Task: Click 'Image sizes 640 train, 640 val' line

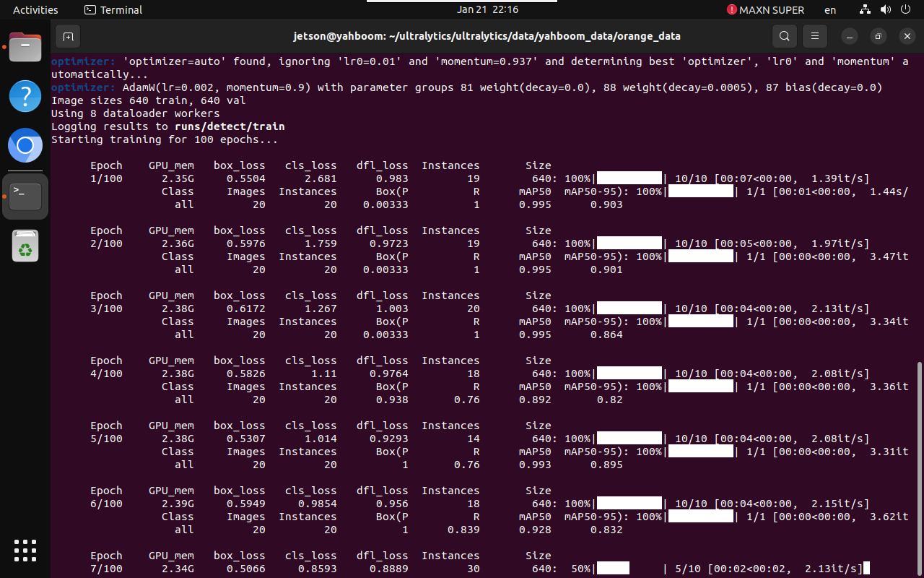Action: point(148,100)
